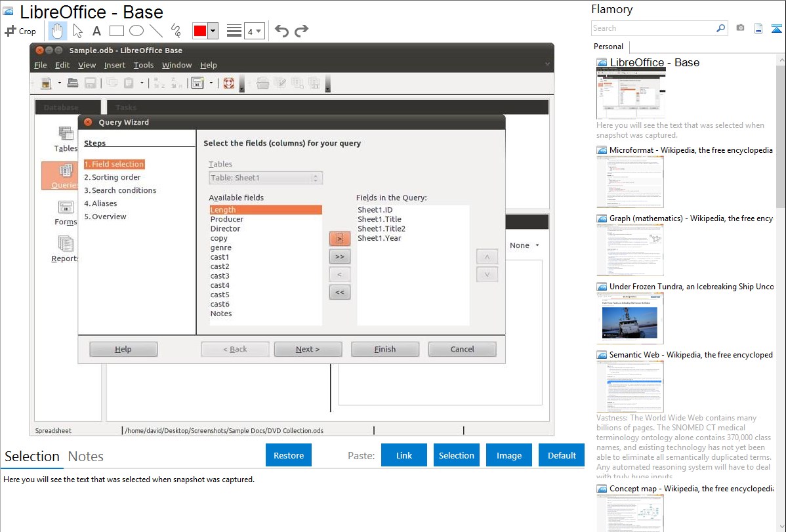This screenshot has height=532, width=786.
Task: Choose the arrow pointer tool
Action: [x=77, y=31]
